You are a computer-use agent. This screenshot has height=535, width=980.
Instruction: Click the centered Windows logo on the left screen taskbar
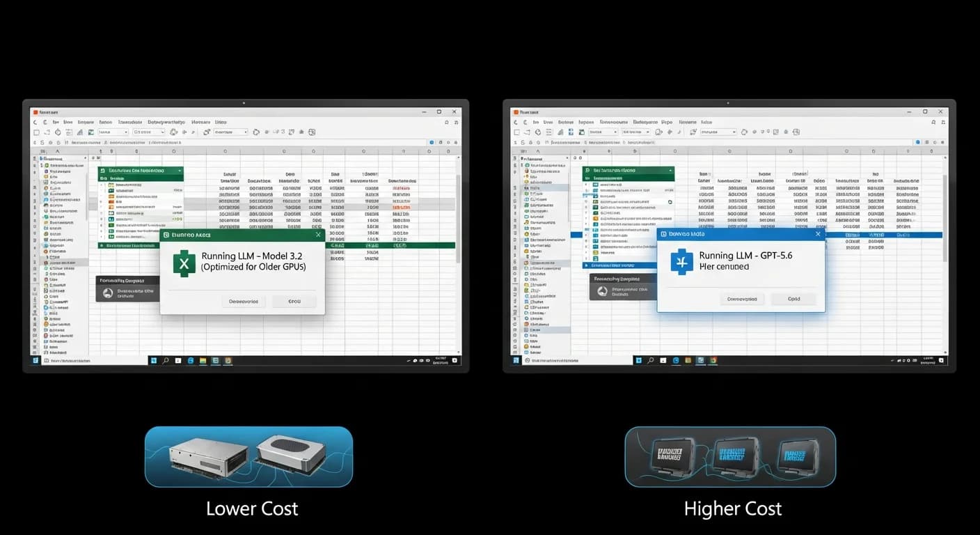[x=153, y=361]
